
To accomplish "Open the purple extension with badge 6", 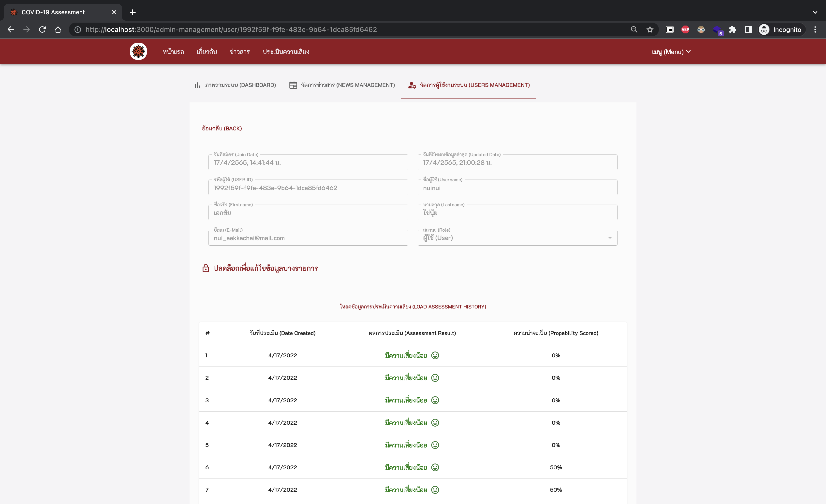I will pos(718,30).
